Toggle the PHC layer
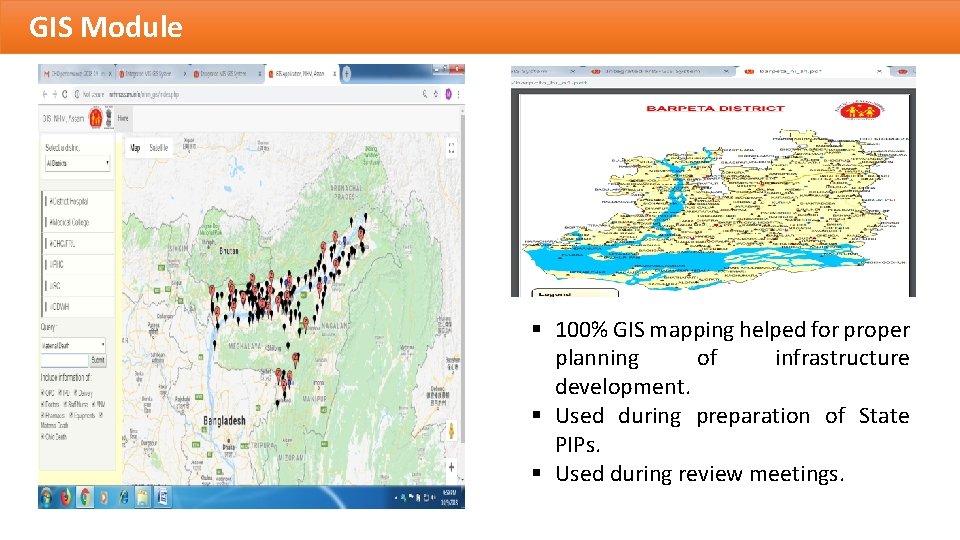Viewport: 960px width, 540px height. (77, 264)
